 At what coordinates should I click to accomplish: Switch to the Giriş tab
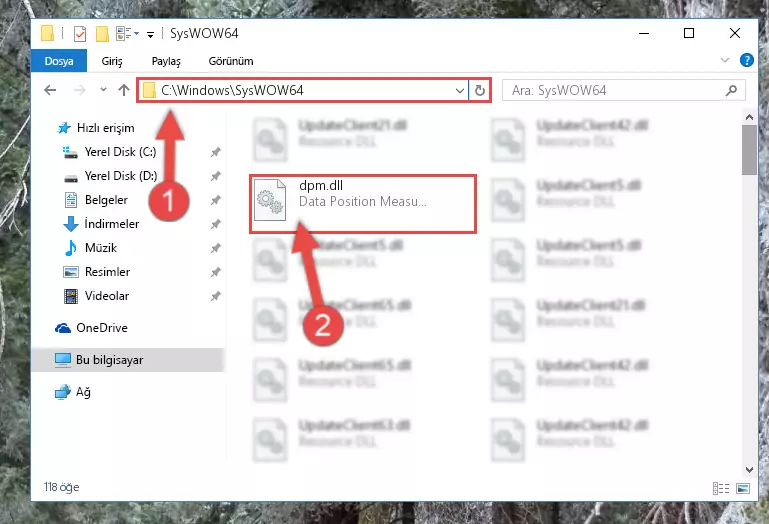click(112, 61)
